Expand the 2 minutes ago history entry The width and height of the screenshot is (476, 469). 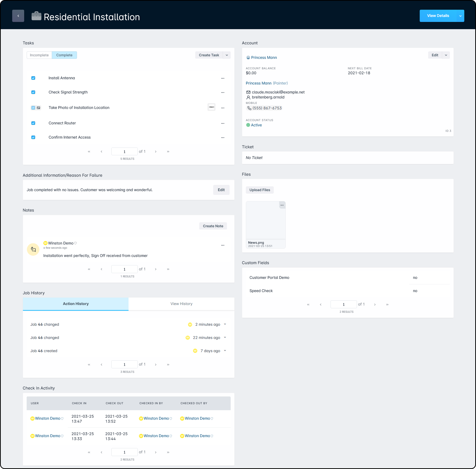click(x=225, y=324)
